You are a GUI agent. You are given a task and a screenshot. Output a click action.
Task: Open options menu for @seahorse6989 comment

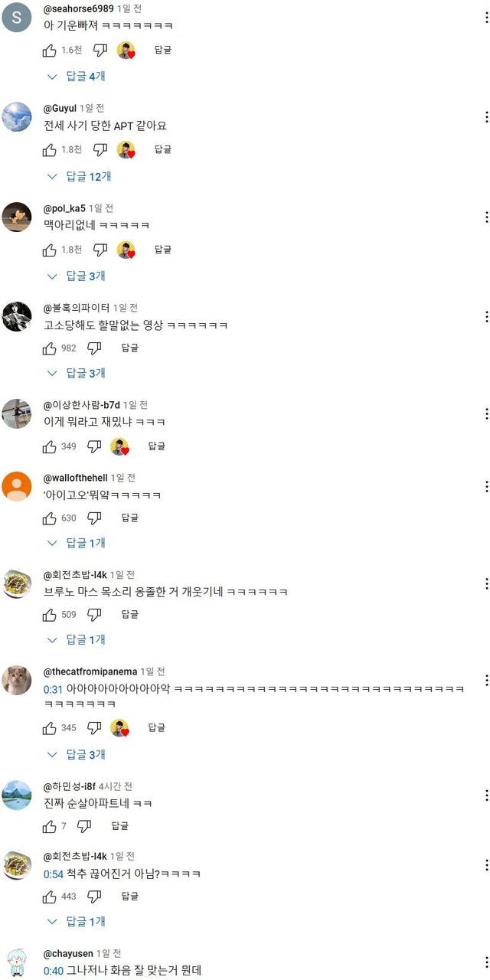(486, 17)
